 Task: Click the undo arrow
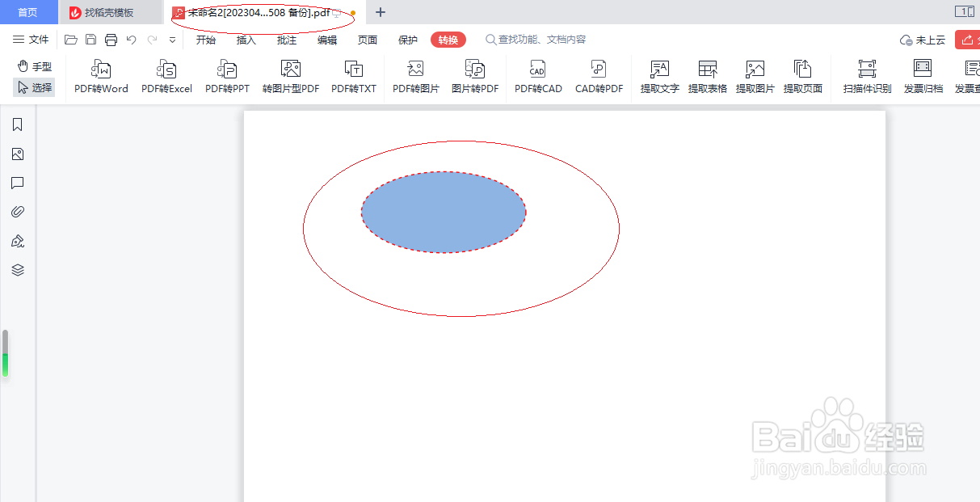pyautogui.click(x=132, y=40)
